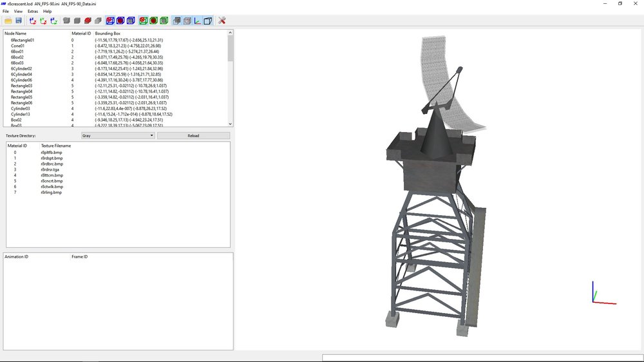Screen dimensions: 644x362
Task: Toggle the stacked gray cubes icon
Action: pyautogui.click(x=176, y=21)
